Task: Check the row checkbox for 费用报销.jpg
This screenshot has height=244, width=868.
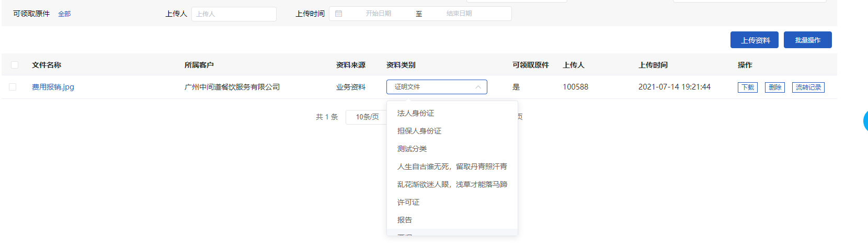Action: [x=13, y=87]
